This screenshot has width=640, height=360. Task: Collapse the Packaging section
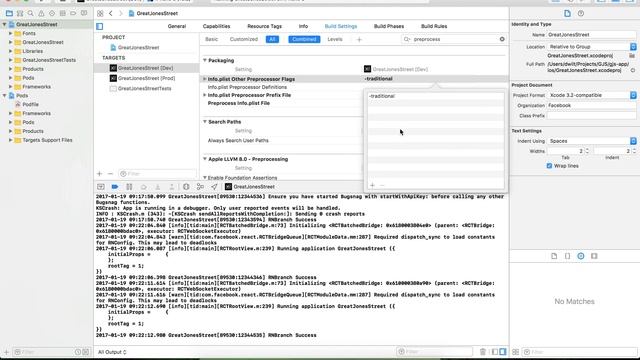point(205,60)
